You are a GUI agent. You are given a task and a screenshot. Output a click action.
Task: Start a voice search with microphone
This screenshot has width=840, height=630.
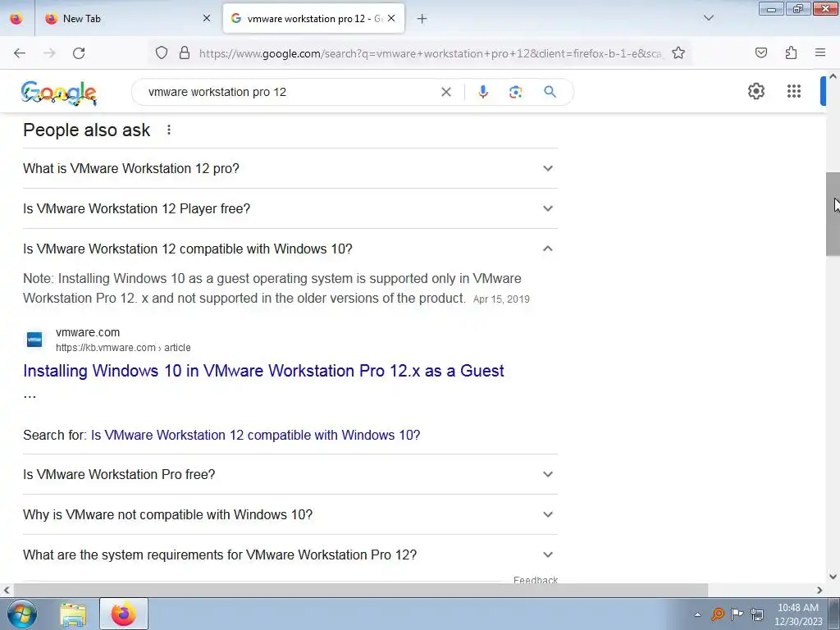(x=482, y=92)
